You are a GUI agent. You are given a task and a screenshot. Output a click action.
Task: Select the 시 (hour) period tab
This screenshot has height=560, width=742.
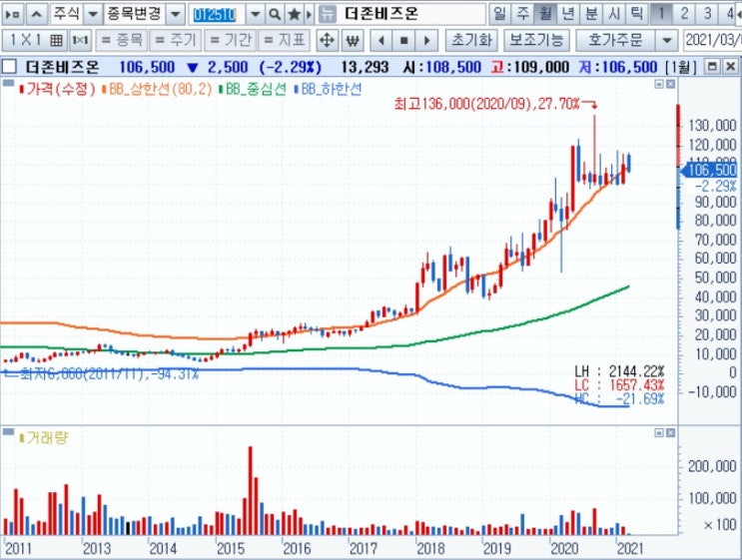(x=614, y=14)
